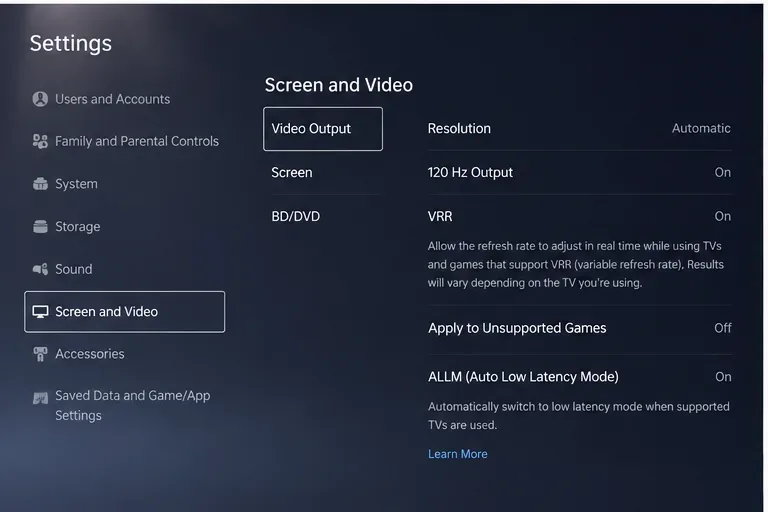Click the Apply to Unsupported Games label
The image size is (768, 512).
point(517,328)
